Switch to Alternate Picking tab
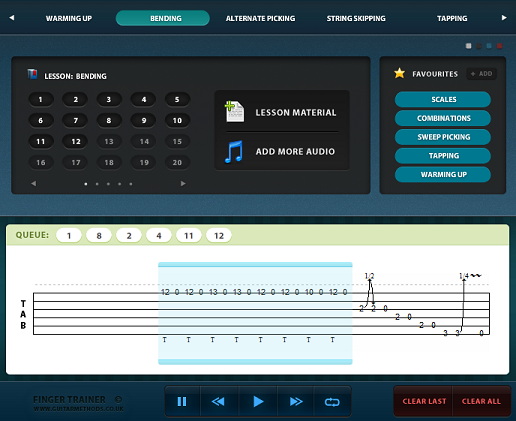This screenshot has width=516, height=421. [x=260, y=18]
